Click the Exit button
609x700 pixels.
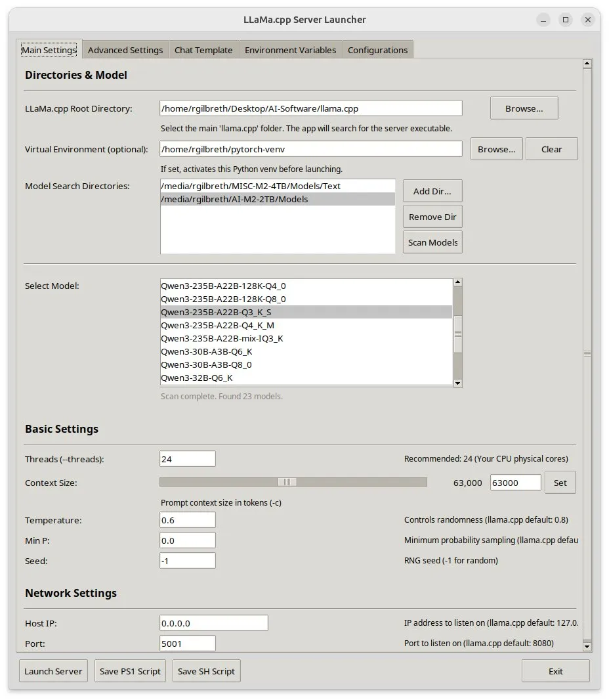555,671
